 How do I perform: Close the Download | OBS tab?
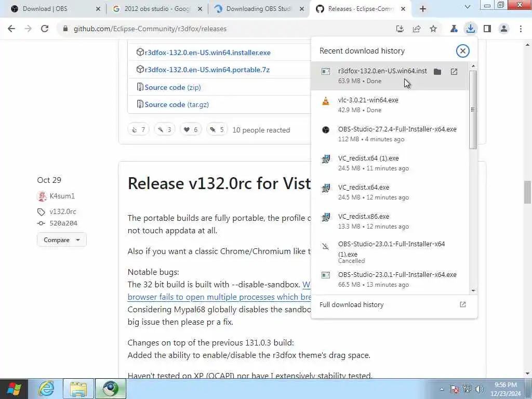(x=98, y=9)
